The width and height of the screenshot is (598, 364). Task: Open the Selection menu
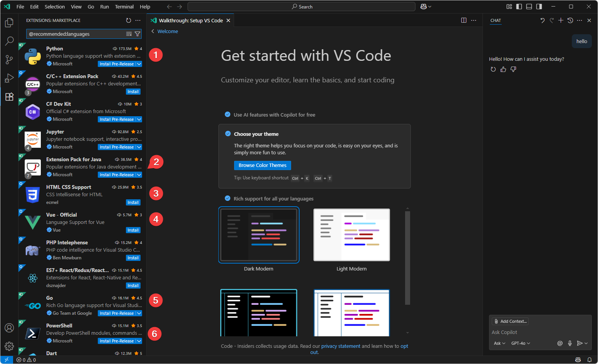click(55, 7)
